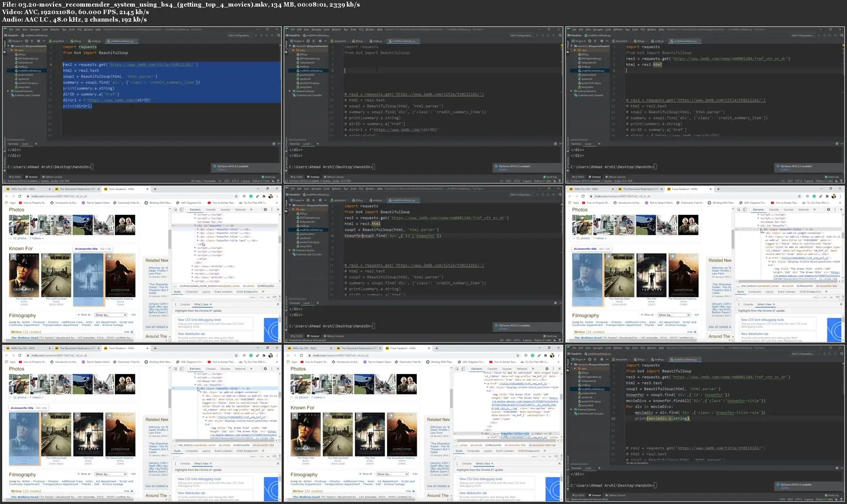Click '7 videos' link, Mist-highlighted Chrome frame

click(x=37, y=238)
